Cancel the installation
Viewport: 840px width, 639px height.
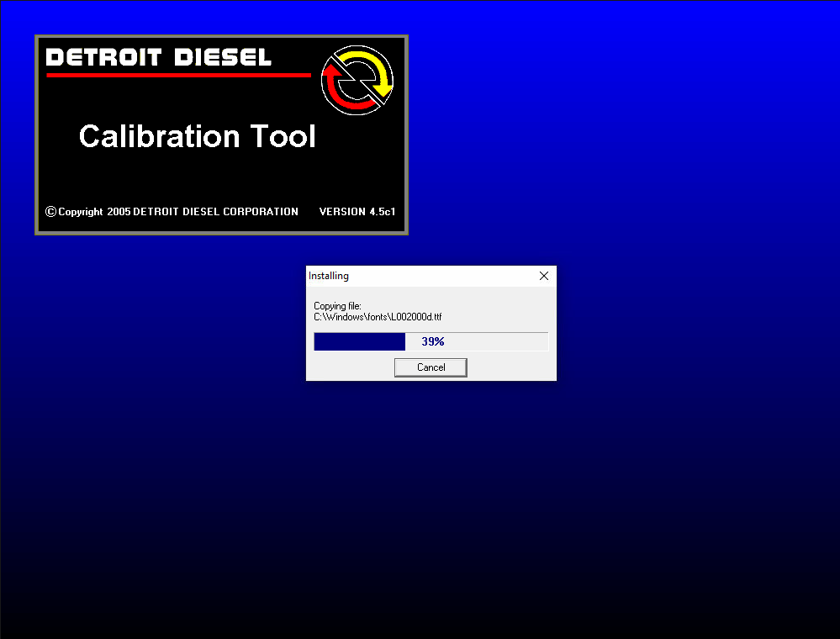point(431,367)
